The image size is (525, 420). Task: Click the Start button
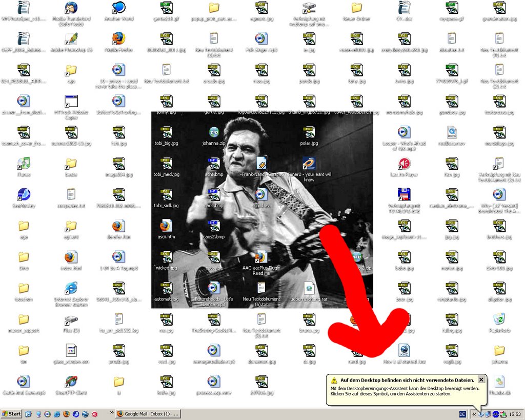pos(11,414)
